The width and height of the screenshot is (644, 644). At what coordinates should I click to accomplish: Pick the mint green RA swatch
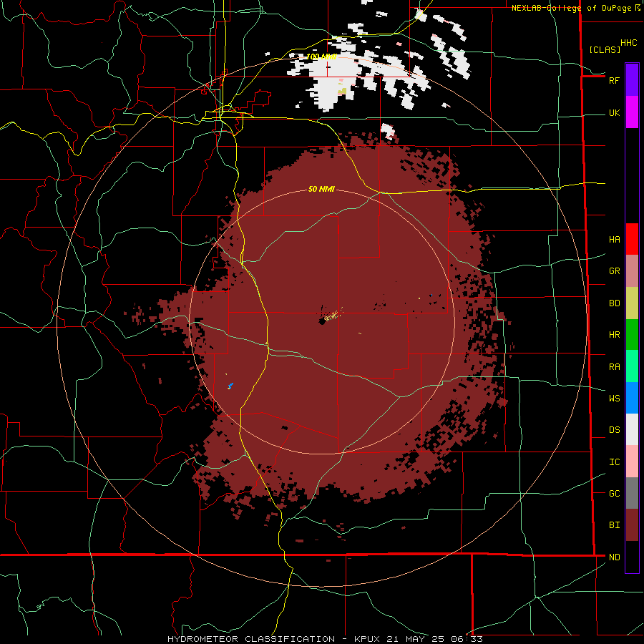[x=632, y=366]
